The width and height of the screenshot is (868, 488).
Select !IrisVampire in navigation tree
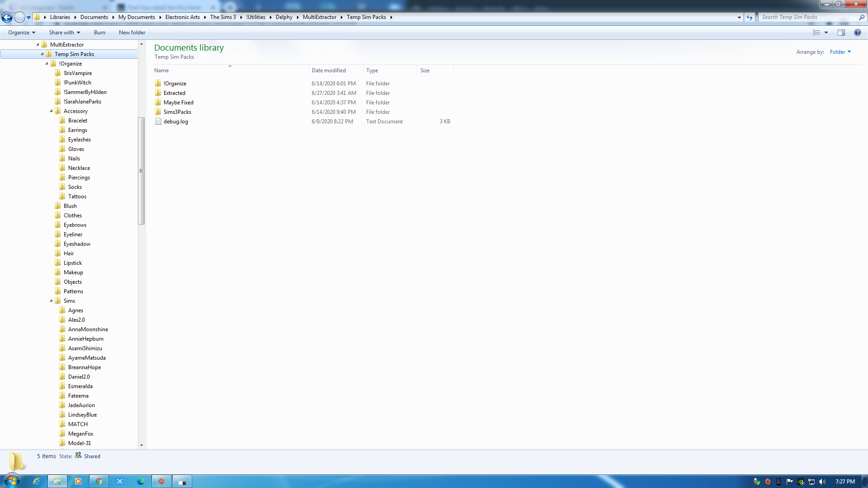[78, 73]
